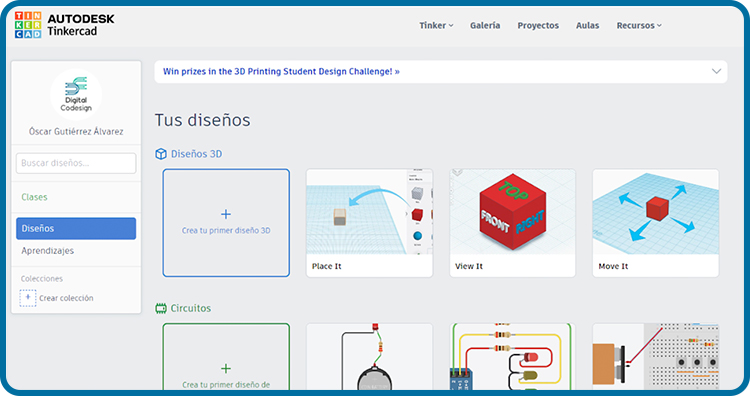Click the 3D cube icon beside Diseños 3D
The width and height of the screenshot is (750, 396).
[161, 154]
